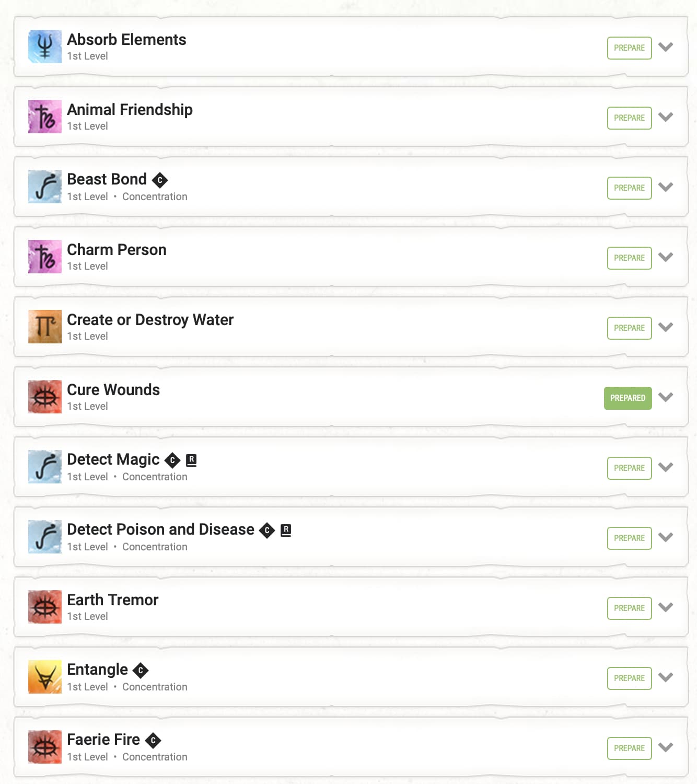Click the Beast Bond divination icon
This screenshot has height=784, width=697.
(45, 187)
